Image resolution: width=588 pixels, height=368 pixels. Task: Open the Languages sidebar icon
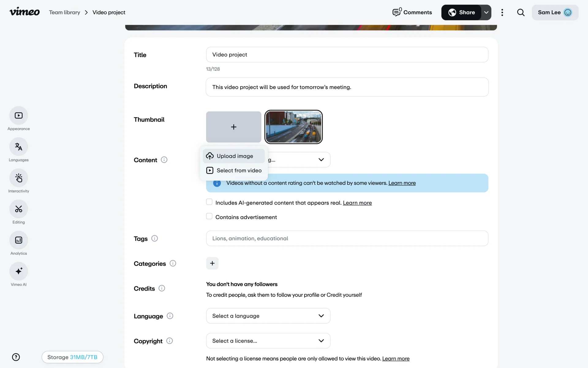click(x=19, y=147)
